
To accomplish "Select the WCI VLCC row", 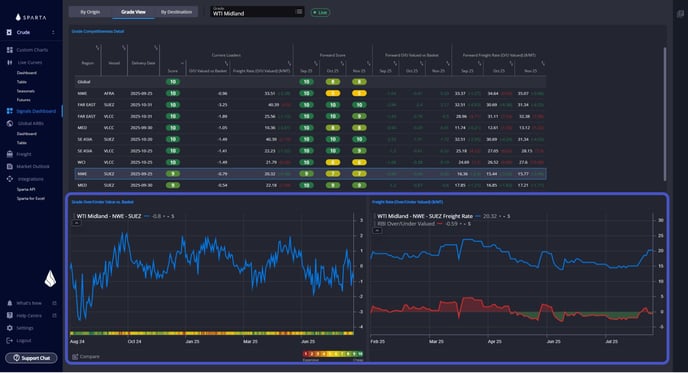I will tap(311, 162).
